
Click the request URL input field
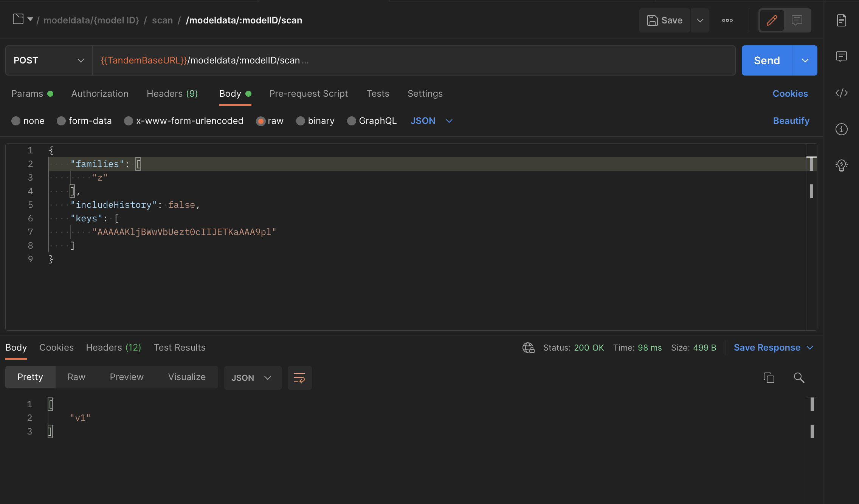point(414,60)
